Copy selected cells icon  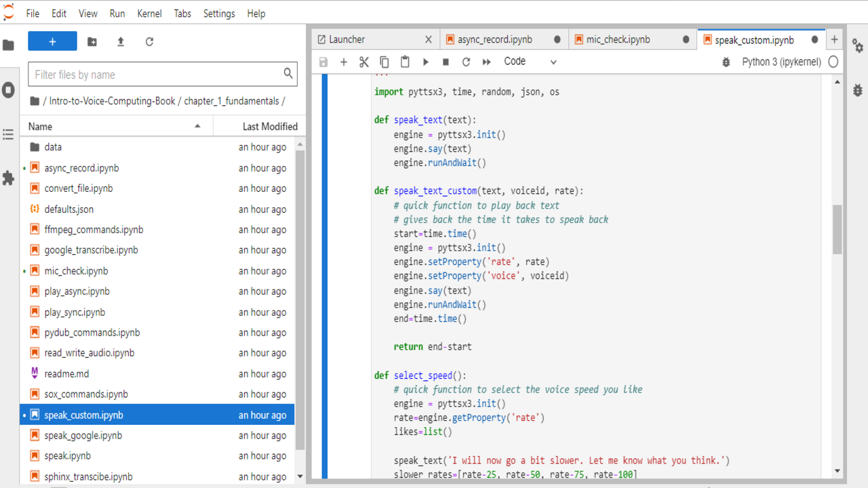click(384, 62)
